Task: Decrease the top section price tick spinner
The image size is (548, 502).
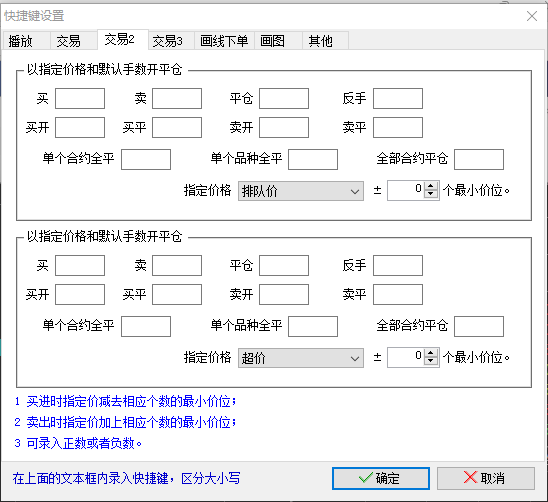Action: (431, 195)
